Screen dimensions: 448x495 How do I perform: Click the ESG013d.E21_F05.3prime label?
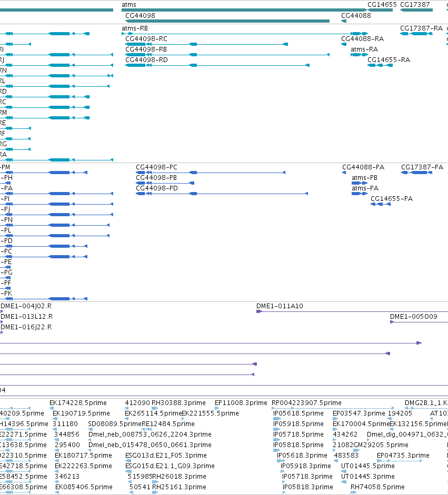click(166, 456)
